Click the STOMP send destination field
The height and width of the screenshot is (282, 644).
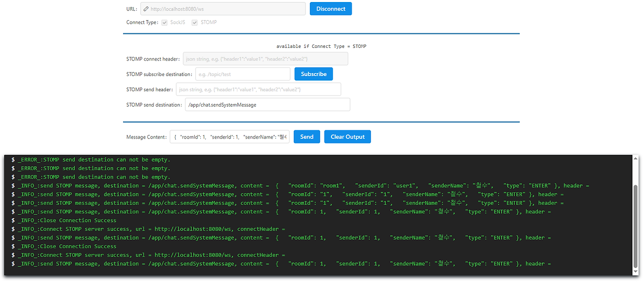click(268, 105)
